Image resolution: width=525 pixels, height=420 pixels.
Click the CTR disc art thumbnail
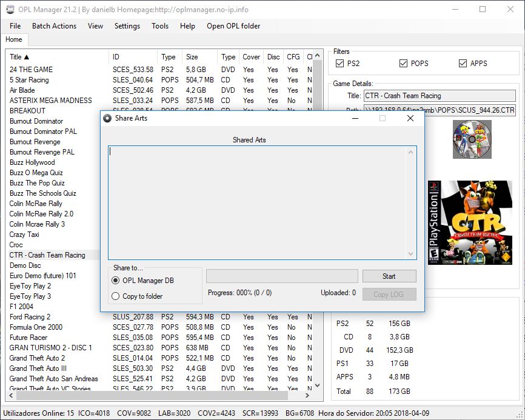point(472,139)
